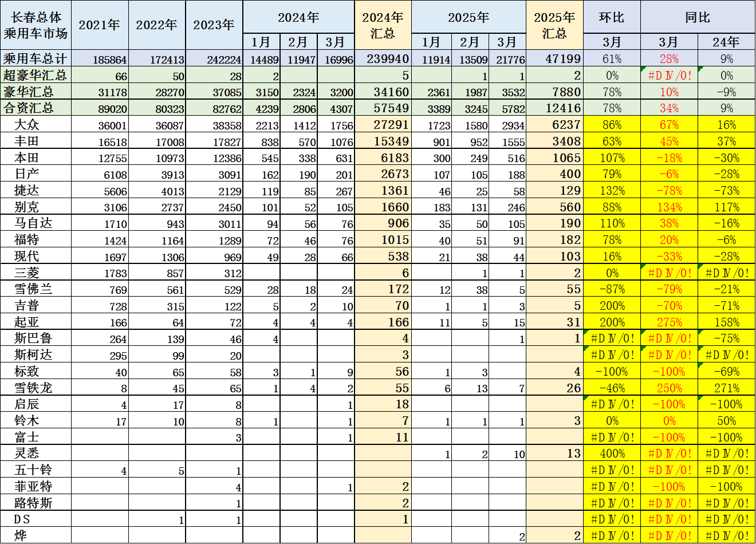
Task: Click the 27291 value in 2024年汇总
Action: tap(383, 125)
